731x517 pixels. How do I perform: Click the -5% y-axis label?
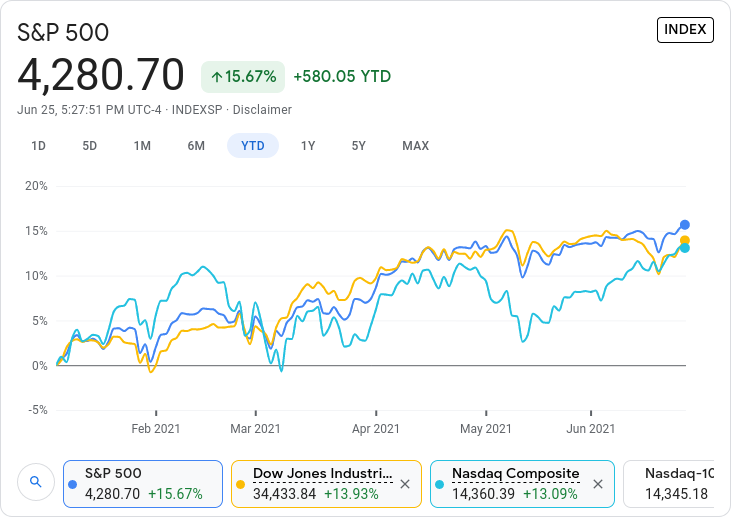tap(38, 410)
